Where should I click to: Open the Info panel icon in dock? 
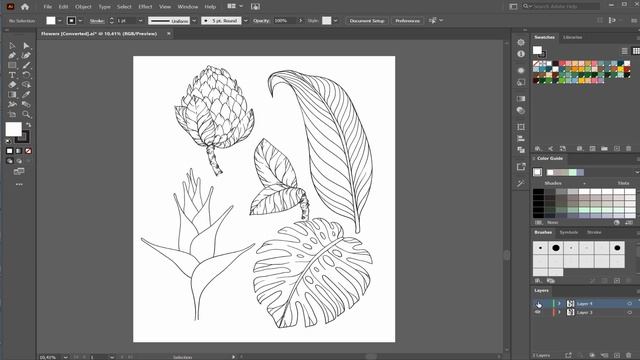point(521,54)
